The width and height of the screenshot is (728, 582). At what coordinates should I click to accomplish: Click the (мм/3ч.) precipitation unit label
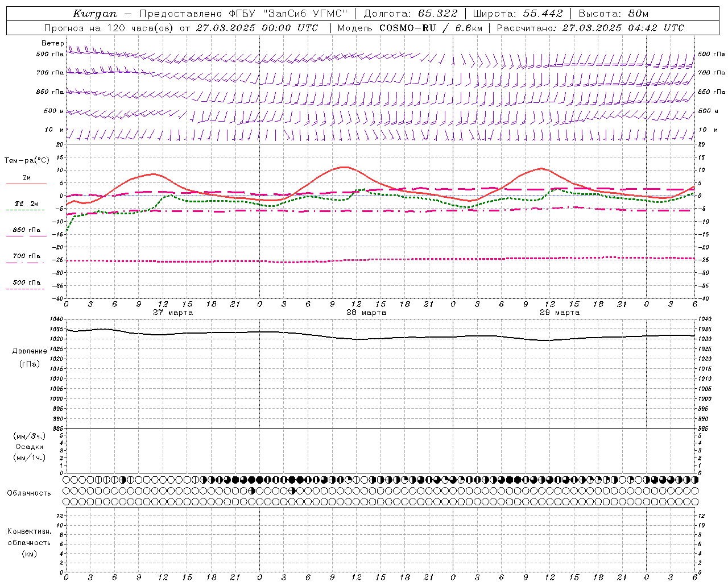pos(30,436)
